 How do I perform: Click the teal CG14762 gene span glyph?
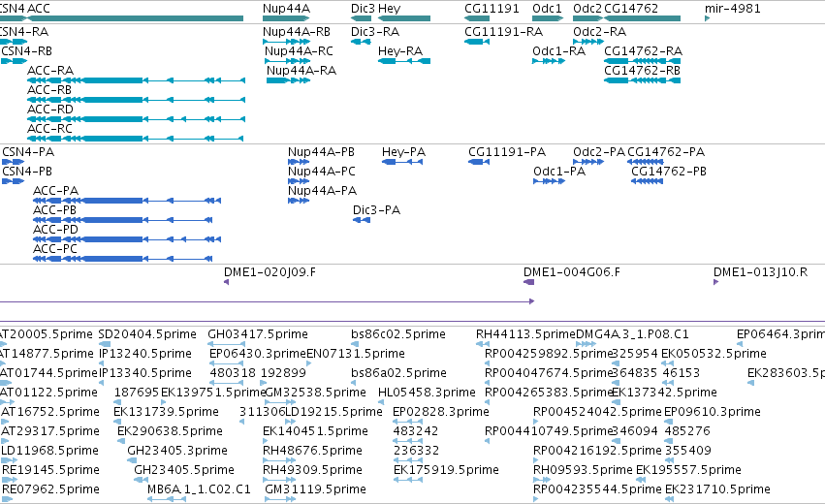[x=642, y=18]
